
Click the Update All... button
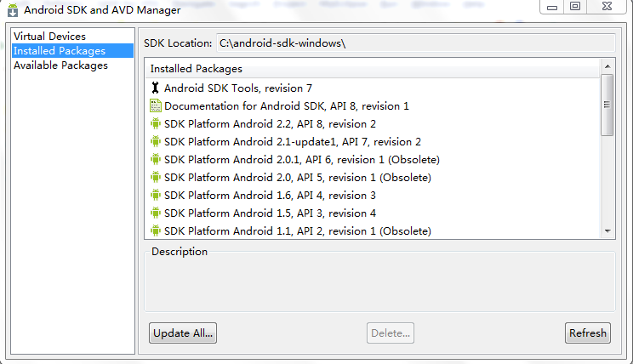pos(183,333)
